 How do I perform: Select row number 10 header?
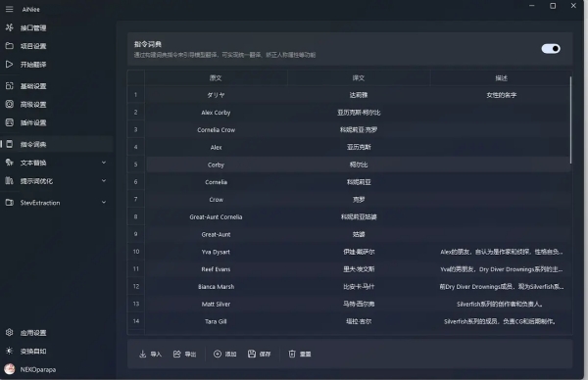pos(136,252)
